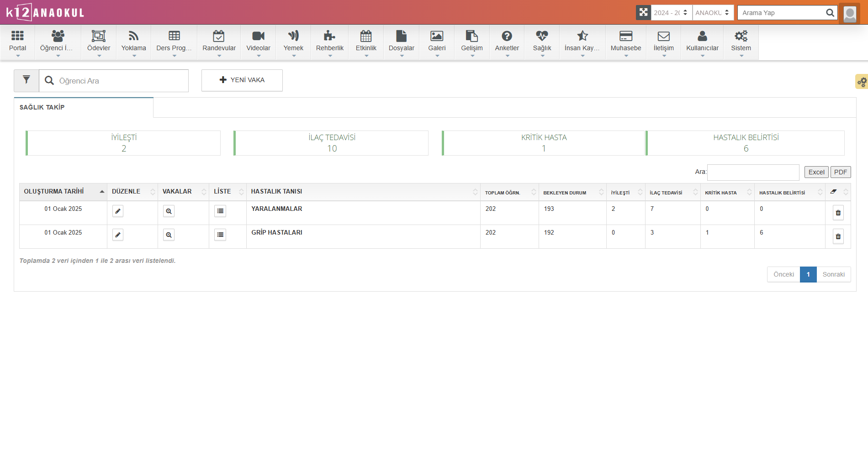Open the Dosyalar files menu
The height and width of the screenshot is (466, 868).
pyautogui.click(x=401, y=42)
